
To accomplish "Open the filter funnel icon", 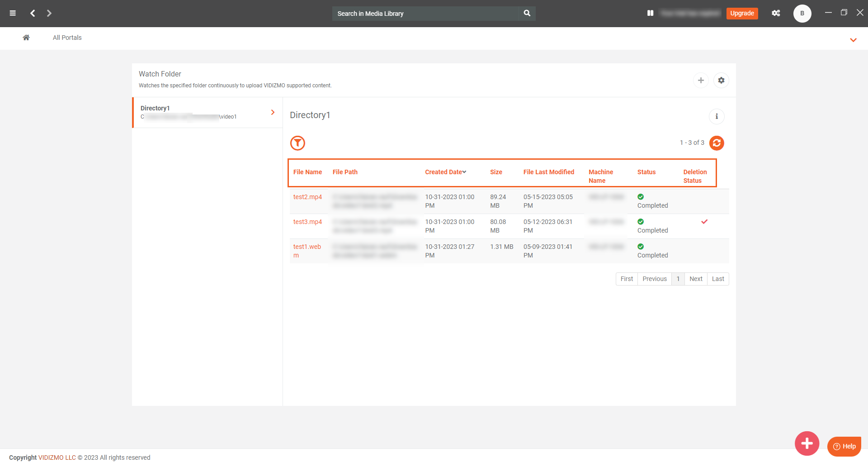I will (x=297, y=143).
